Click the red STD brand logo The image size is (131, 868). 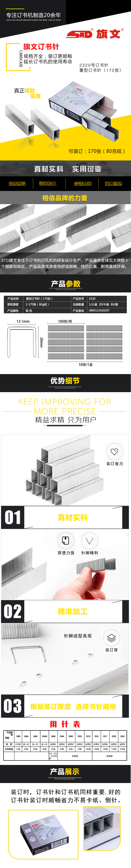[x=79, y=34]
